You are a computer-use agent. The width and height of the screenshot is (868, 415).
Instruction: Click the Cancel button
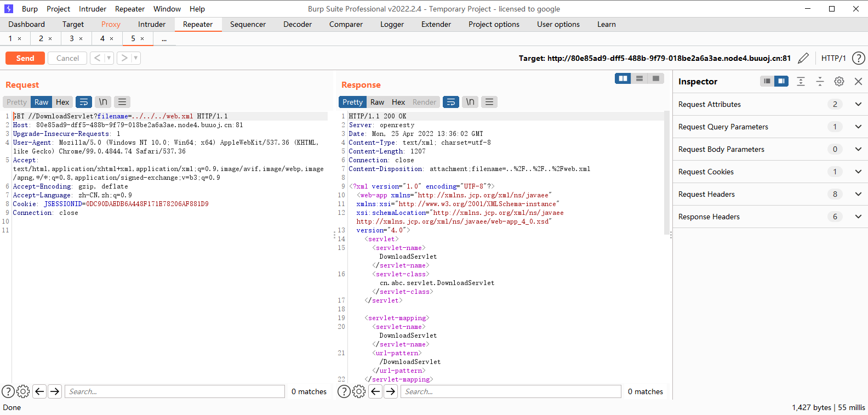[x=67, y=58]
